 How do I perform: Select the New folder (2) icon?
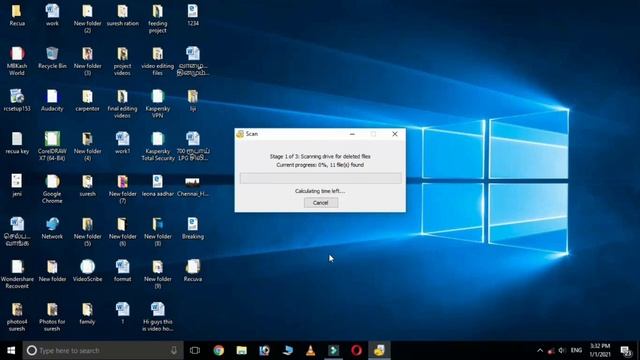[x=87, y=18]
